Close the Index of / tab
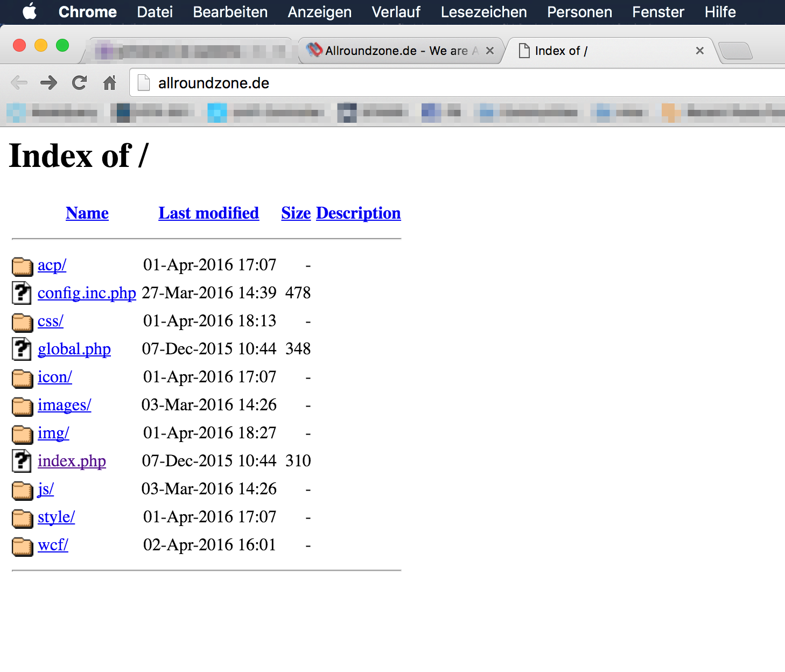The image size is (785, 672). (699, 51)
